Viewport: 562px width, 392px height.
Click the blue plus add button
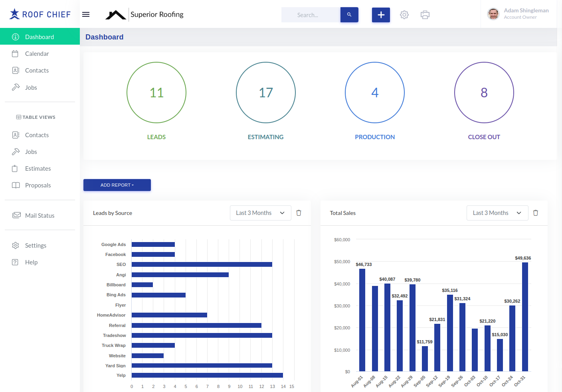click(381, 15)
